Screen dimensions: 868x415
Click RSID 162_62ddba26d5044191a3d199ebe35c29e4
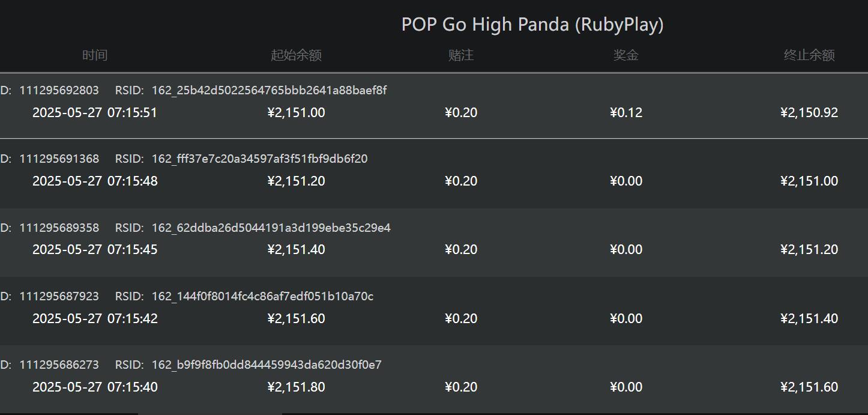coord(271,228)
